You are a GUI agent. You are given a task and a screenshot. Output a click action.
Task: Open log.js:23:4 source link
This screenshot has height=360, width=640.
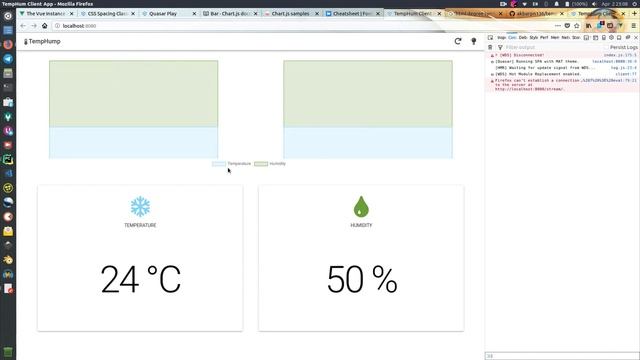[624, 68]
